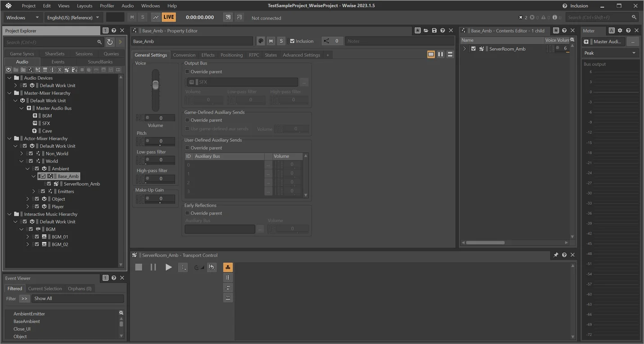The height and width of the screenshot is (344, 644).
Task: Click the refresh icon beside Project Explorer search
Action: pos(109,42)
